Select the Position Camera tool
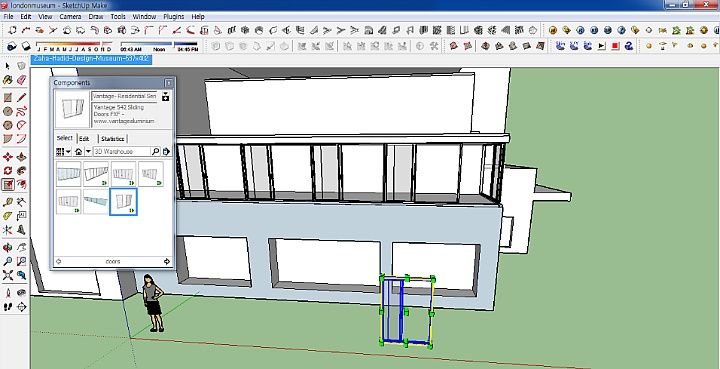 [x=8, y=293]
